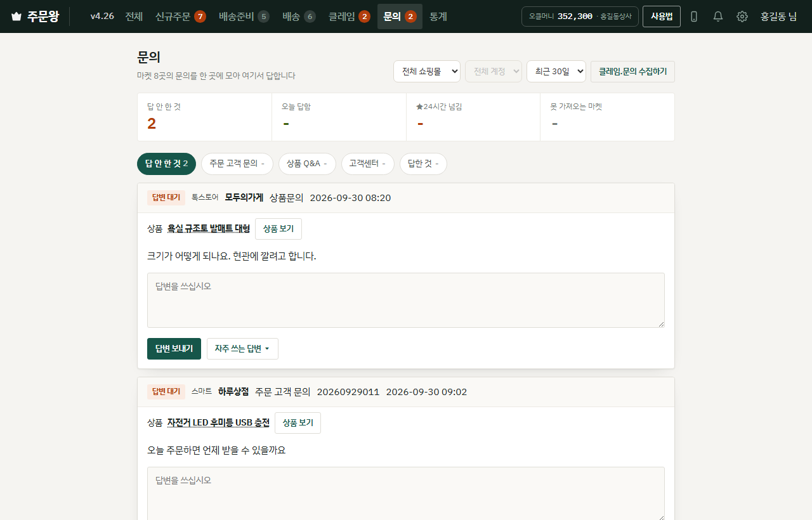Click the 주문왕 crown logo
The height and width of the screenshot is (520, 812).
35,16
